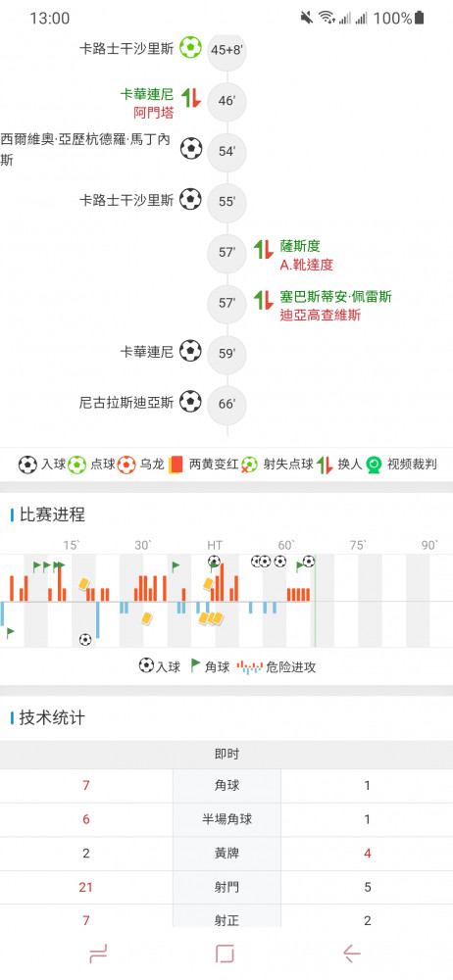Tap player name 卡路士干沙里斯 at 55'
453x980 pixels.
(126, 201)
